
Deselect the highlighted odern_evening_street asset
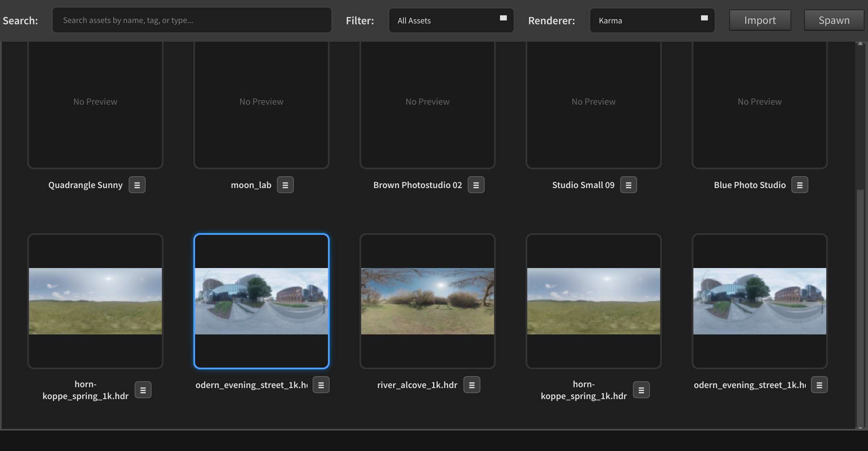[261, 301]
